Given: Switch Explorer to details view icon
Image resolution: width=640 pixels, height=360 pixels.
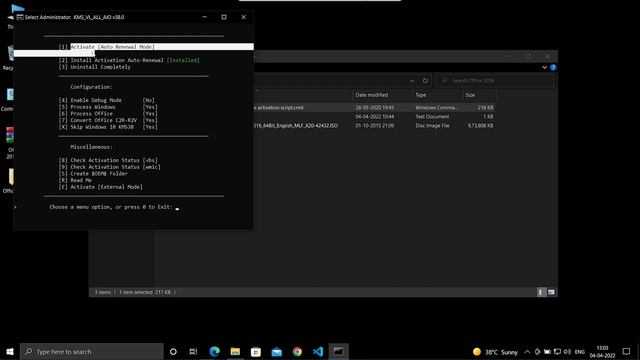Looking at the screenshot, I should coord(541,292).
